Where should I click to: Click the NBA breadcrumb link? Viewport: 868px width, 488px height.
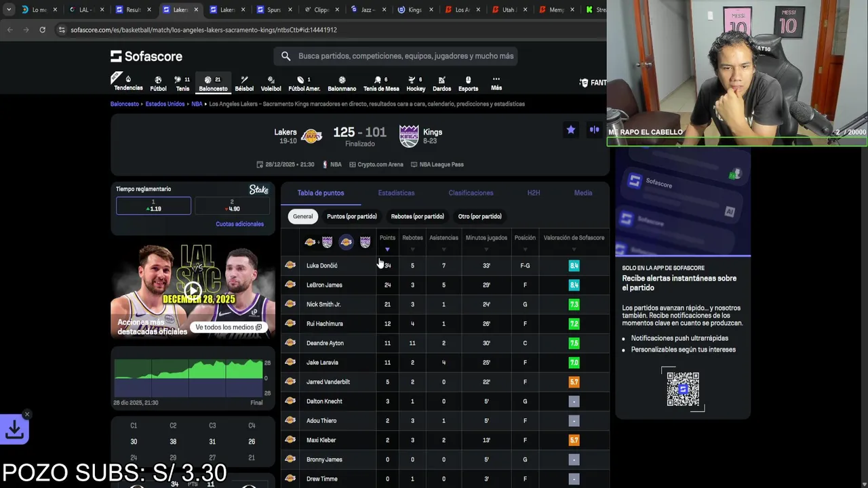click(x=197, y=104)
